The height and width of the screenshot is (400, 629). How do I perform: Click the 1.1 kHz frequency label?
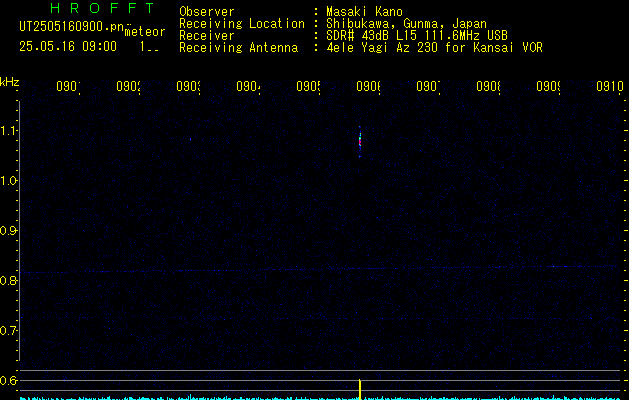point(8,131)
